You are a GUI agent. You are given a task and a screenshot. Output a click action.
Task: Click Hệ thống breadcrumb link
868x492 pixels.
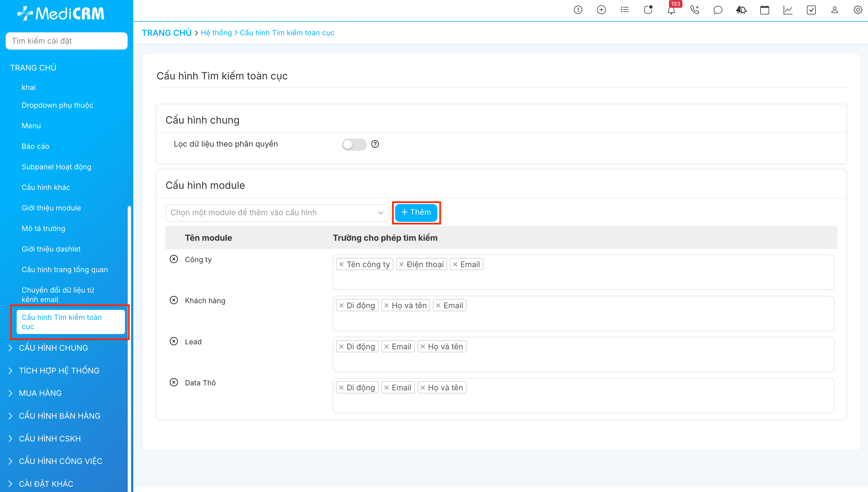216,33
